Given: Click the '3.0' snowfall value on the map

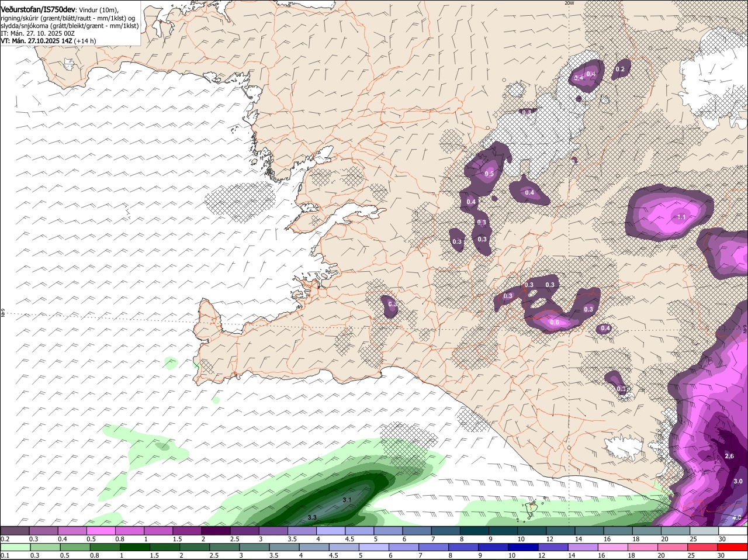Looking at the screenshot, I should pyautogui.click(x=738, y=481).
